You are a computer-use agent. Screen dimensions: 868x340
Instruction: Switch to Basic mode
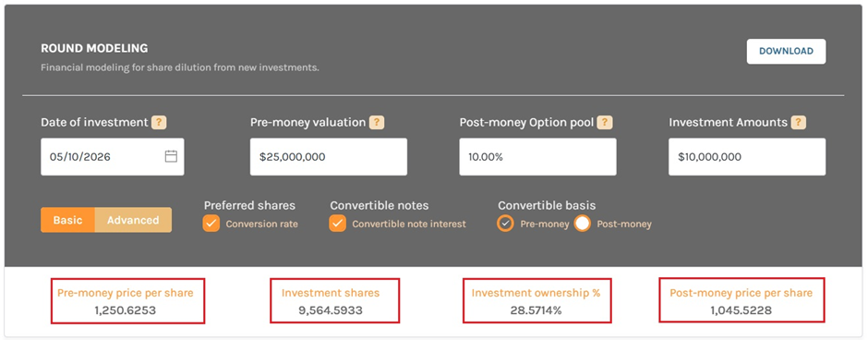(67, 220)
